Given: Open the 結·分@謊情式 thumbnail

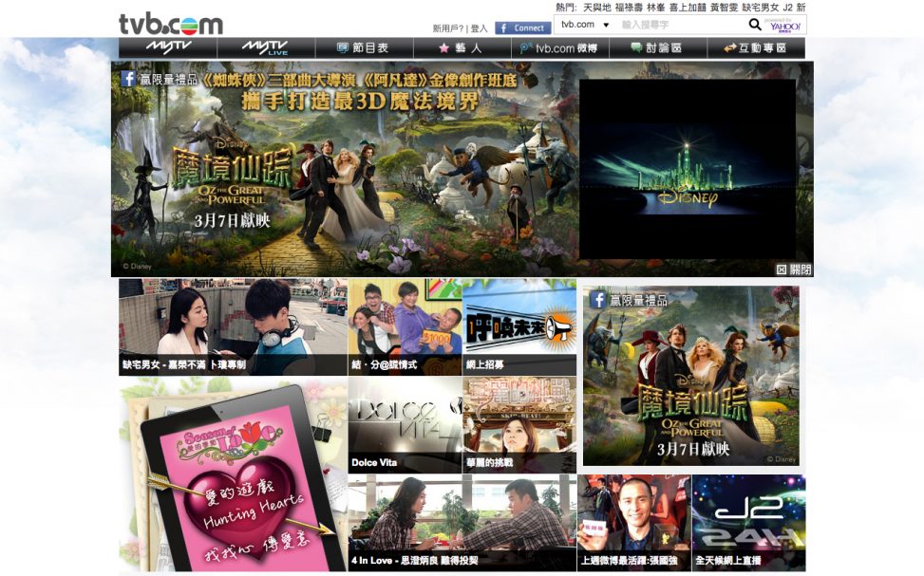Looking at the screenshot, I should (x=405, y=326).
